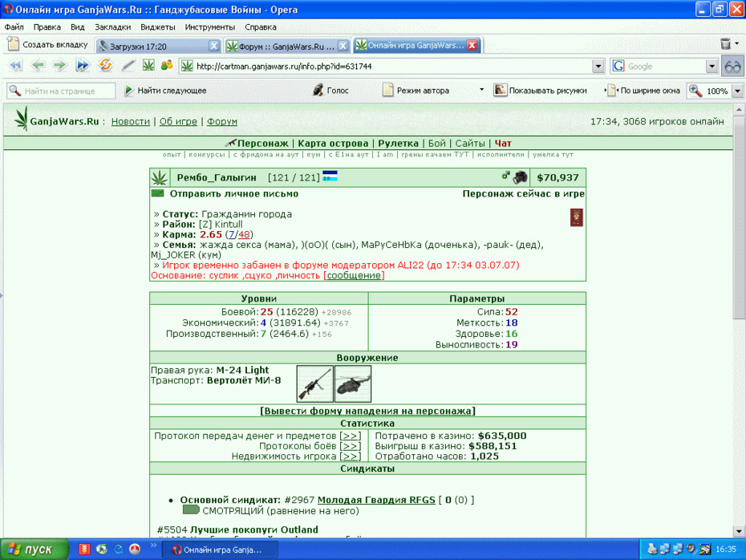
Task: Go forward using the green forward arrow
Action: click(60, 66)
